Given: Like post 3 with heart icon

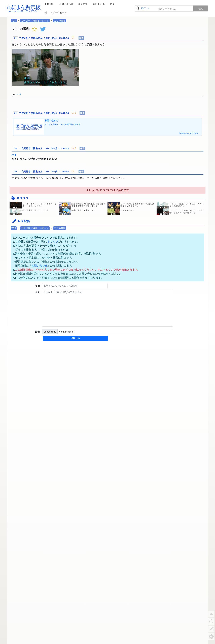Looking at the screenshot, I should pos(73,148).
